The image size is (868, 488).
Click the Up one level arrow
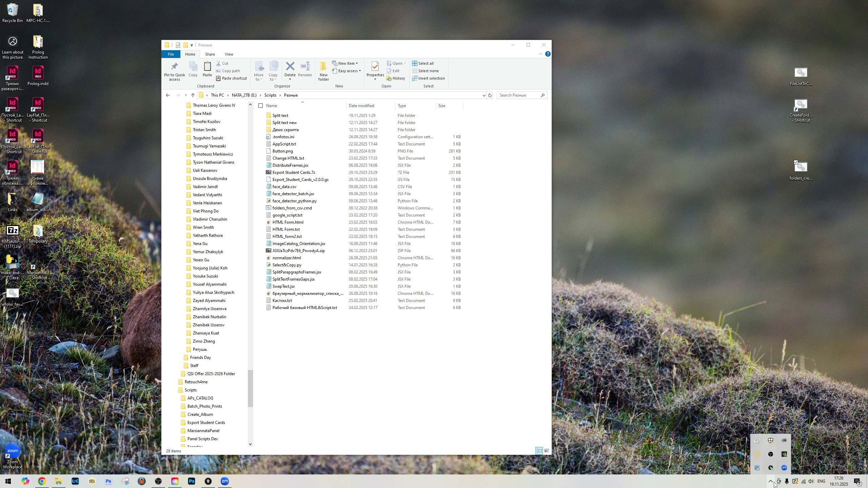(x=193, y=95)
